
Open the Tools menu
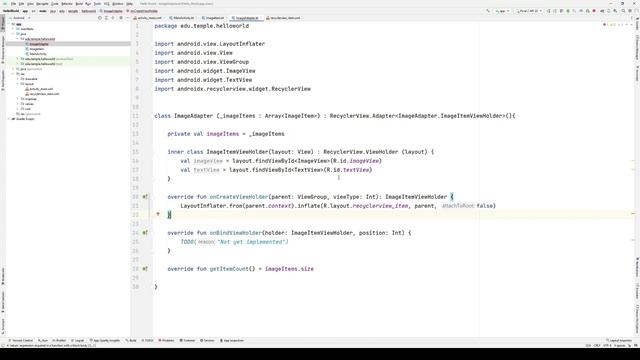97,4
